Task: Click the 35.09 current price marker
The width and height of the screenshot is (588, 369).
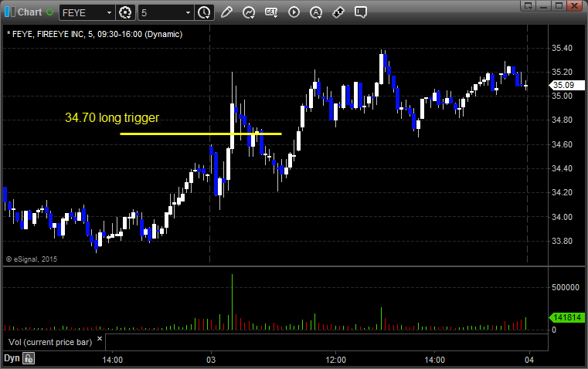Action: 566,85
